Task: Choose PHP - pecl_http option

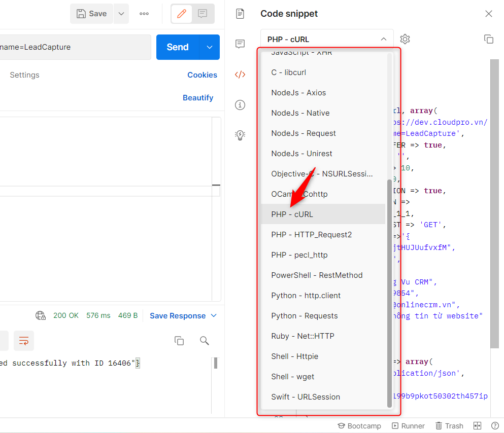Action: (x=323, y=255)
